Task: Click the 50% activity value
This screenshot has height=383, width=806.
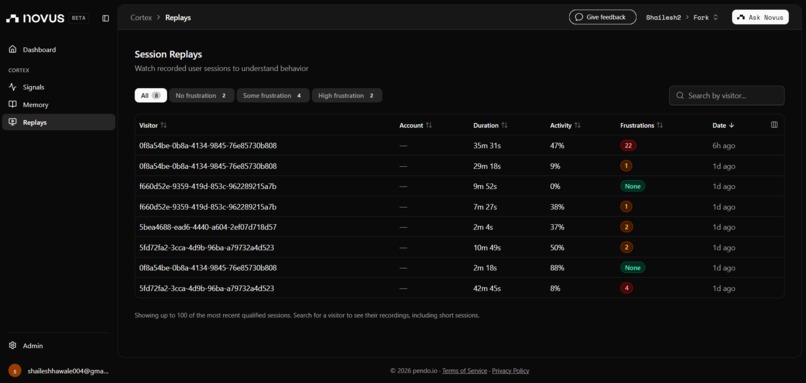Action: click(557, 248)
